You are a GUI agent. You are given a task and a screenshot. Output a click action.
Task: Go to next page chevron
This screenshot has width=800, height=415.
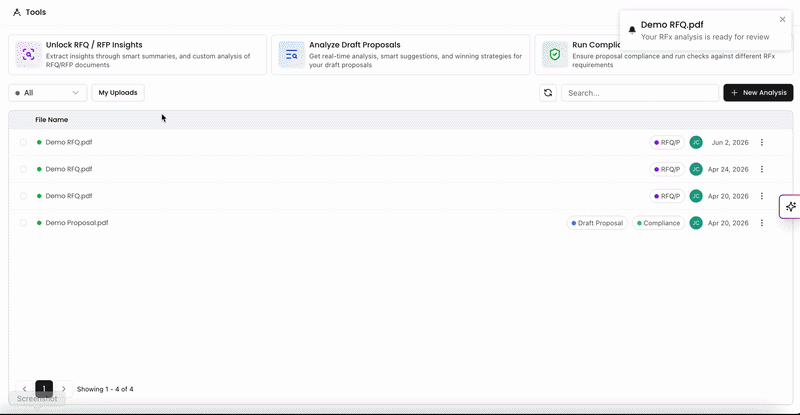point(63,389)
